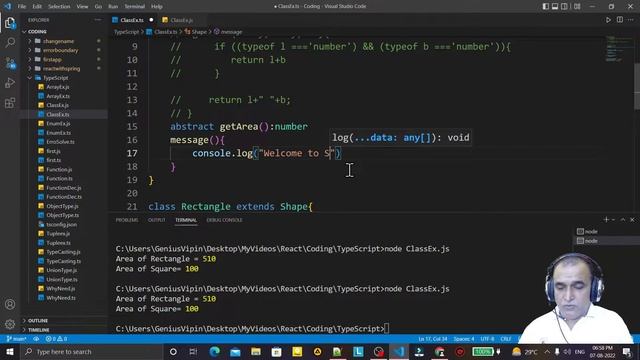Image resolution: width=640 pixels, height=360 pixels.
Task: Click the Ln 17 cursor position indicator
Action: click(x=433, y=339)
